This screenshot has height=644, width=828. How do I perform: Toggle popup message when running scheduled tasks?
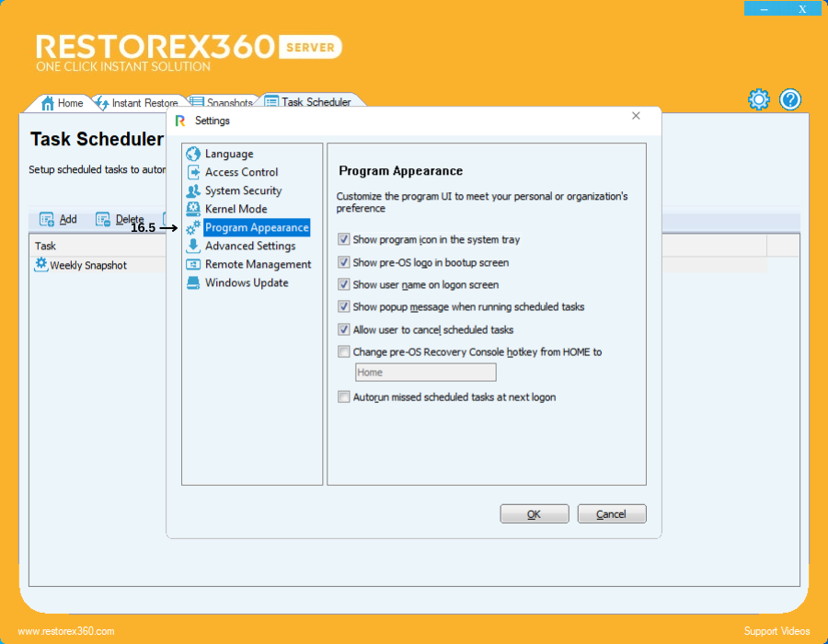point(344,306)
